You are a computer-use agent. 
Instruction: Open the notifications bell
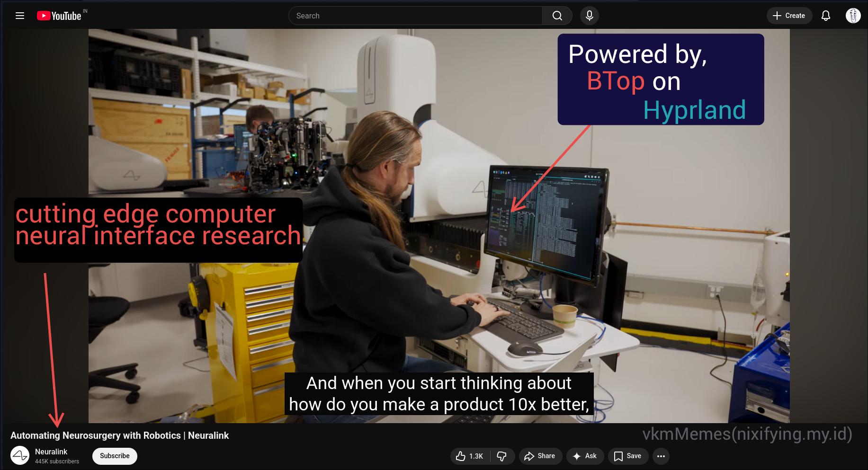(826, 16)
